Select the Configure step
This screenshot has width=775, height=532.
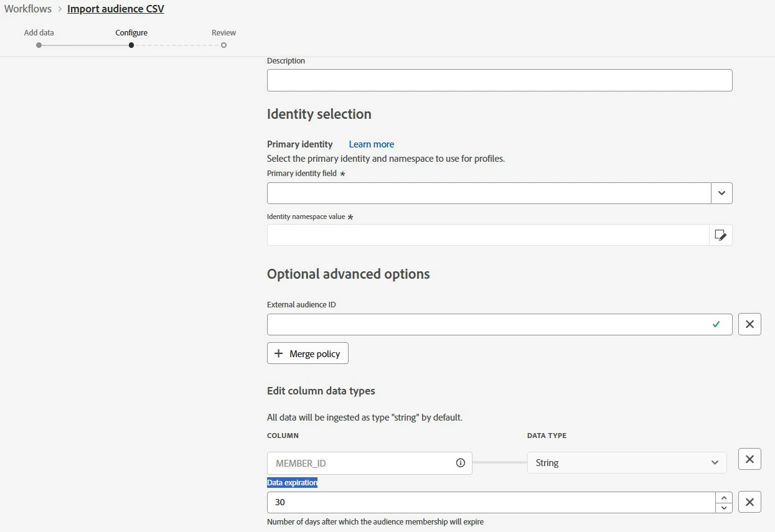(131, 45)
